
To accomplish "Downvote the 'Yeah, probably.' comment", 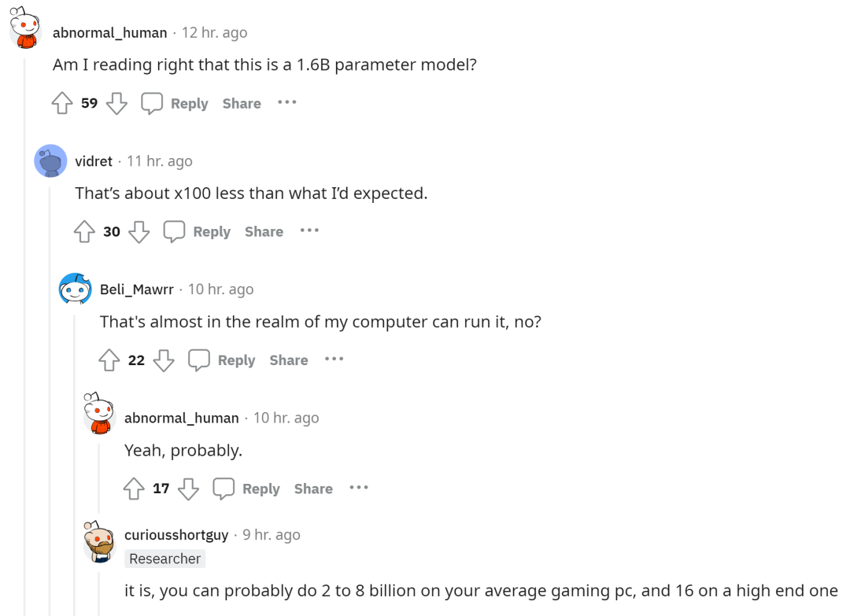I will (x=188, y=489).
